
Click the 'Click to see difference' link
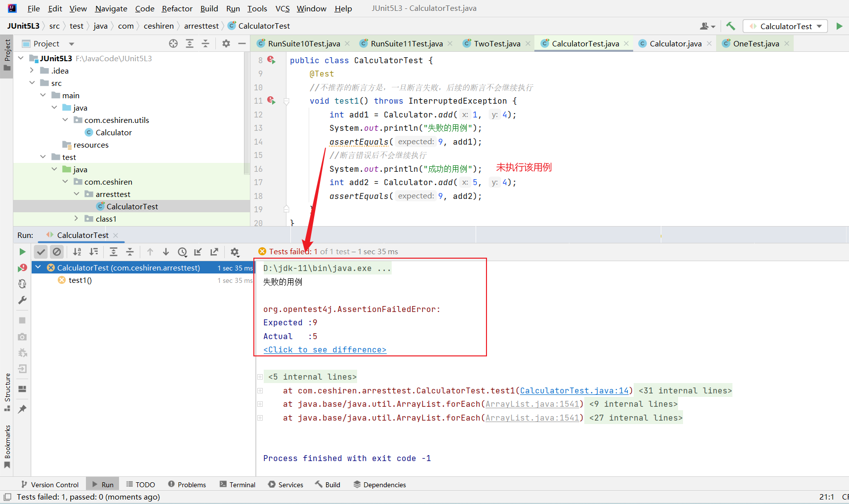[x=324, y=350]
